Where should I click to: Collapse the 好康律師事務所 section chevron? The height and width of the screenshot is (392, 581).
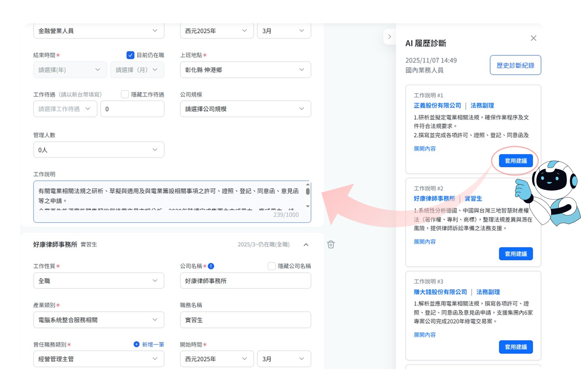click(x=306, y=245)
